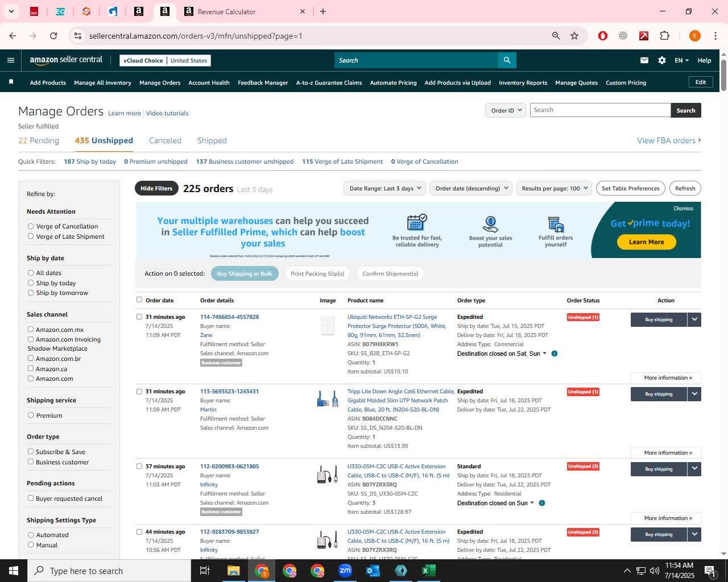The image size is (728, 582).
Task: Check the Amazon.com.mx sales channel box
Action: pyautogui.click(x=31, y=329)
